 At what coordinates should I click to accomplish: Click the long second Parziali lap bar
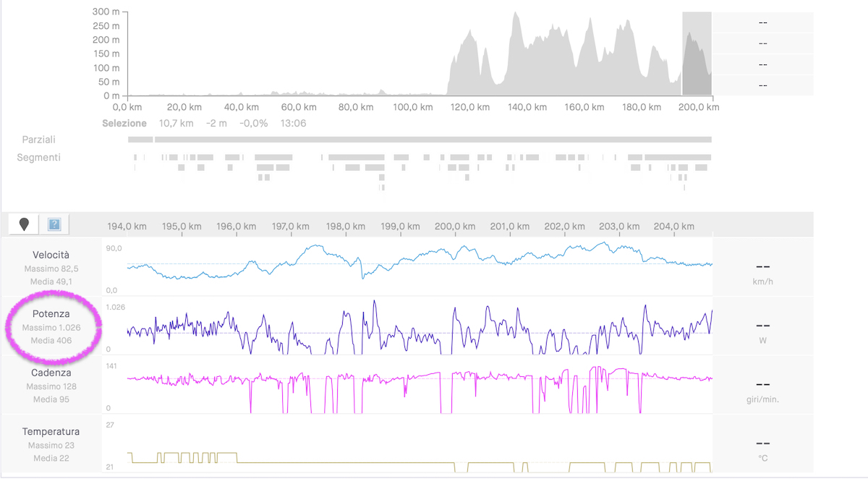click(433, 139)
